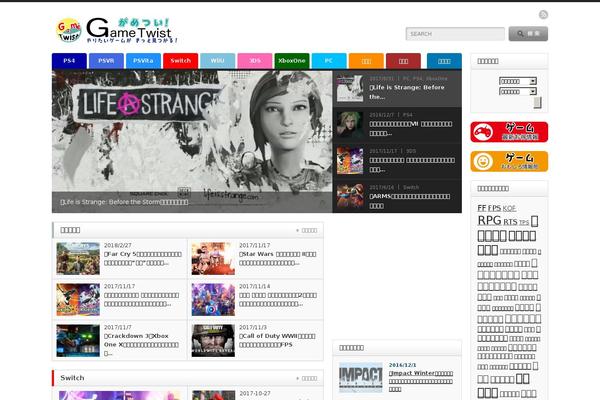The image size is (600, 400).
Task: Click the orange smiley game banner
Action: tap(509, 161)
